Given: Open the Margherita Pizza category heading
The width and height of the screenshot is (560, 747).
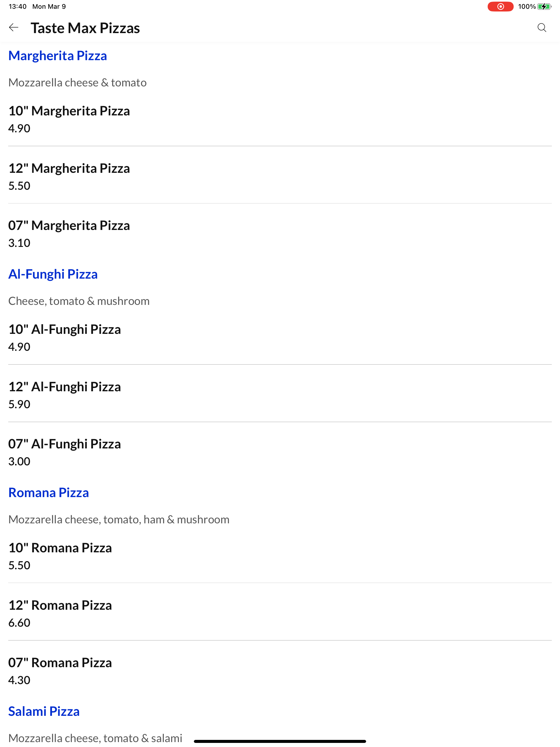Looking at the screenshot, I should pos(57,56).
